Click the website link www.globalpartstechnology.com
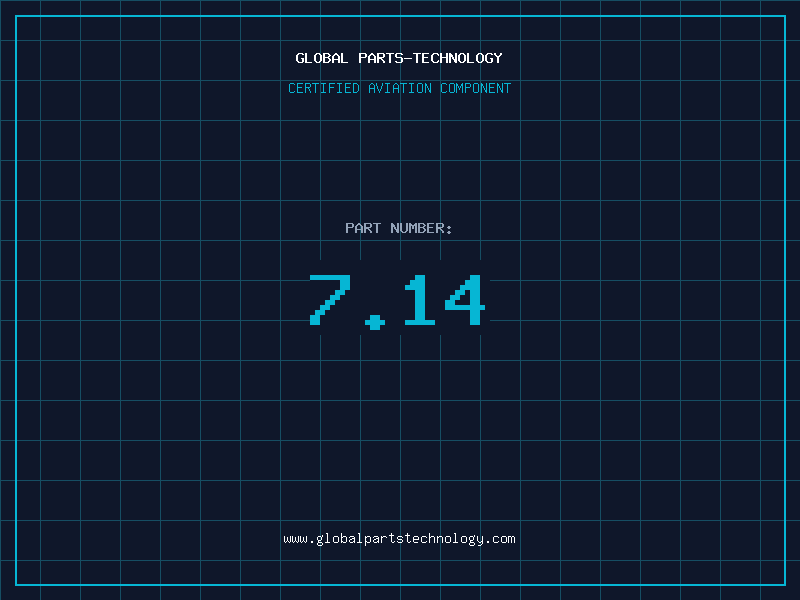800x600 pixels. point(399,539)
